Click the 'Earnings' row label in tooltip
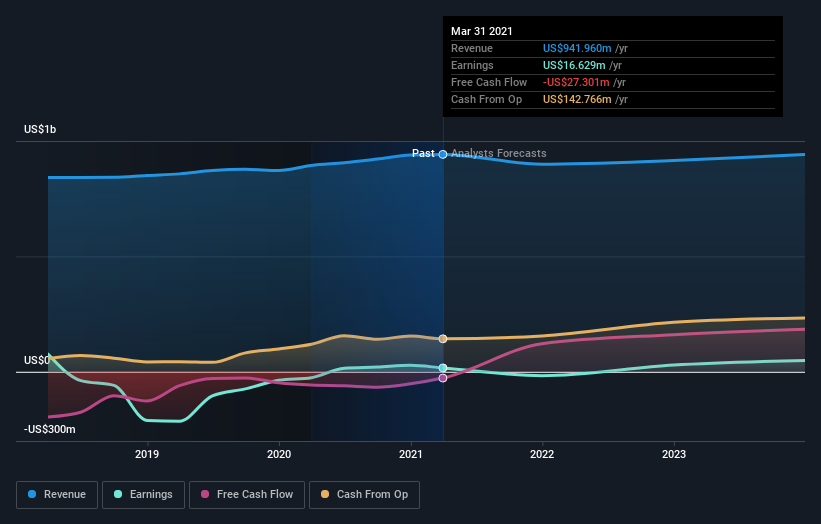Screen dimensions: 821x524 pyautogui.click(x=472, y=65)
